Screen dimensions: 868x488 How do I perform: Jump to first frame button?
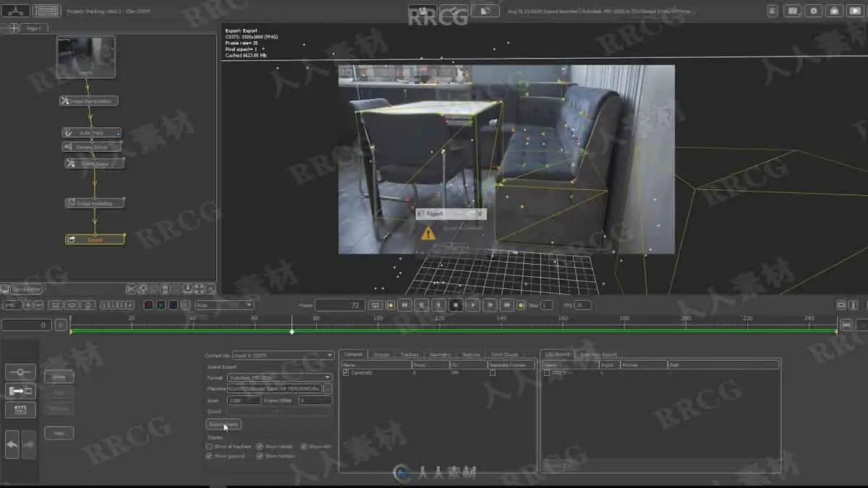[x=405, y=305]
